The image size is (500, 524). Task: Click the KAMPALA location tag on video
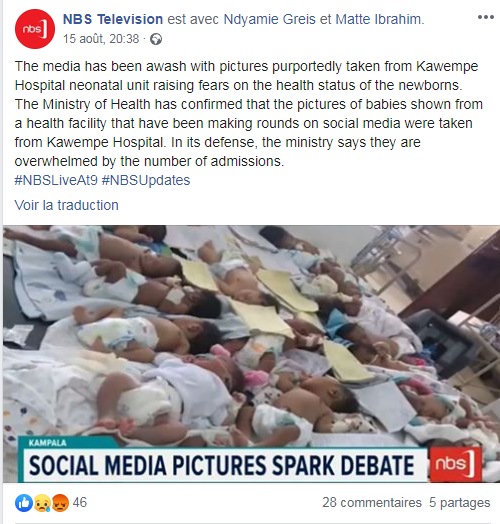coord(47,443)
